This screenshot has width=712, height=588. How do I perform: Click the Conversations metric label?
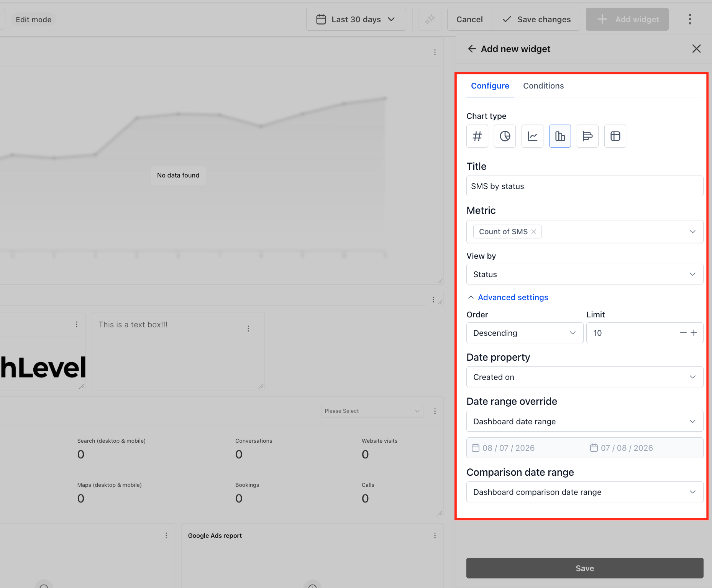pos(254,441)
